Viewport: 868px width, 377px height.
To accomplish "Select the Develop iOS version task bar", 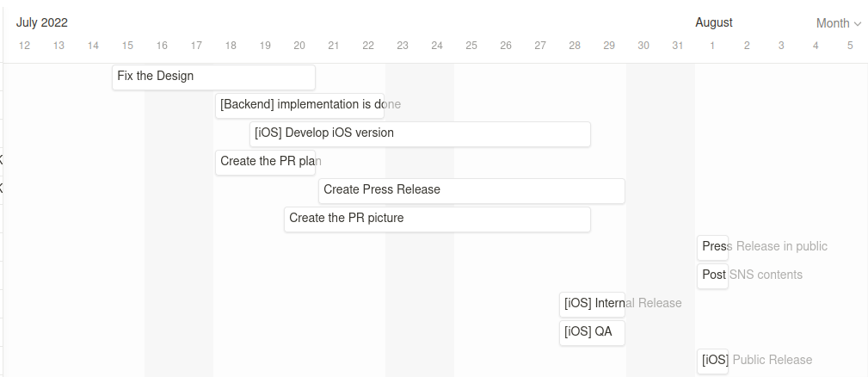I will [x=420, y=134].
